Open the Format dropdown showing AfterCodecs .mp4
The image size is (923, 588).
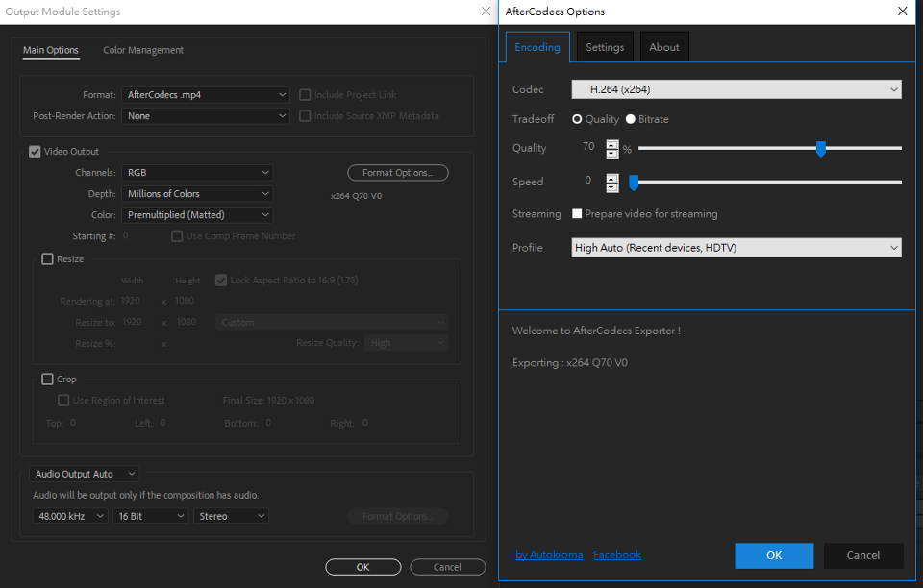[206, 95]
